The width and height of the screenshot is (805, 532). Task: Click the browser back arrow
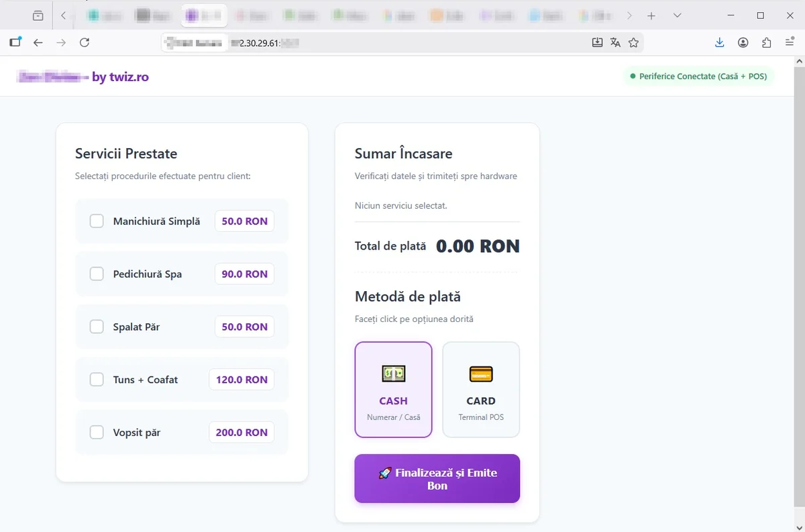tap(38, 43)
